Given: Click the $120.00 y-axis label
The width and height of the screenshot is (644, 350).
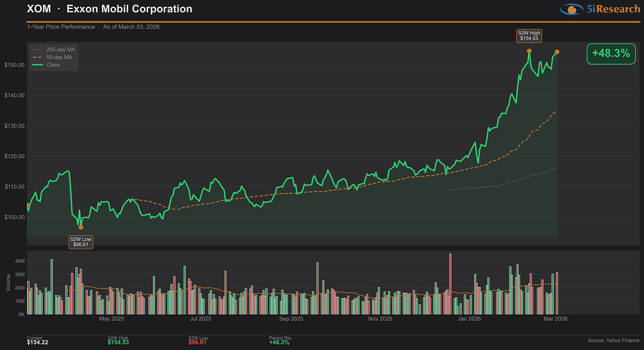Looking at the screenshot, I should pyautogui.click(x=14, y=156).
